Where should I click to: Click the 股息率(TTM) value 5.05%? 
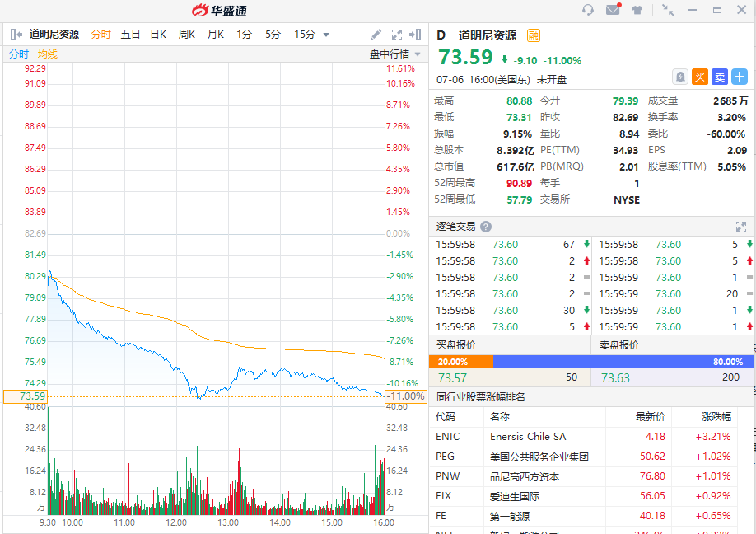[x=731, y=167]
